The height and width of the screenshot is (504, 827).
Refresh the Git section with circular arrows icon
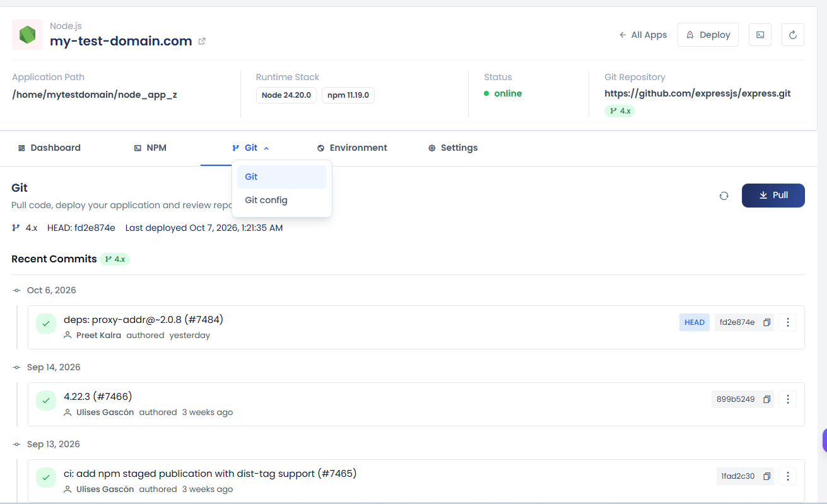click(724, 196)
